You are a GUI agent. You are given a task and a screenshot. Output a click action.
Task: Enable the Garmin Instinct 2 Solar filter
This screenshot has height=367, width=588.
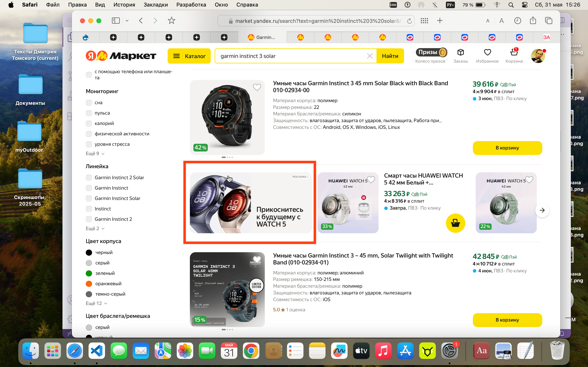click(x=89, y=178)
